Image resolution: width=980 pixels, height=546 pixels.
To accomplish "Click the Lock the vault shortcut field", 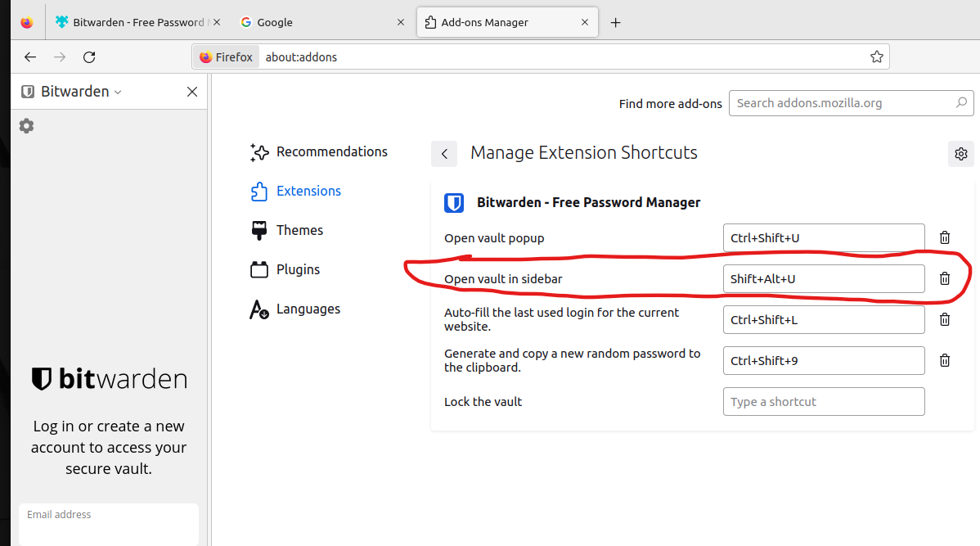I will pos(824,402).
